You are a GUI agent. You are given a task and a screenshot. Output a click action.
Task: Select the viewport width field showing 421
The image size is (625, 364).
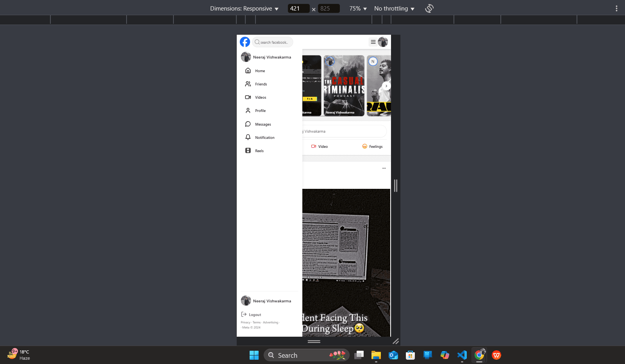pos(298,8)
